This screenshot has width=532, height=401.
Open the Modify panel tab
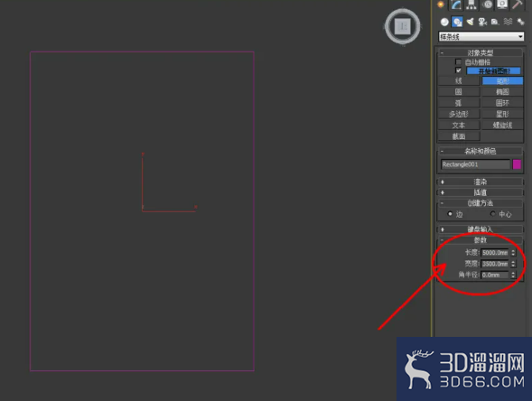tap(456, 5)
